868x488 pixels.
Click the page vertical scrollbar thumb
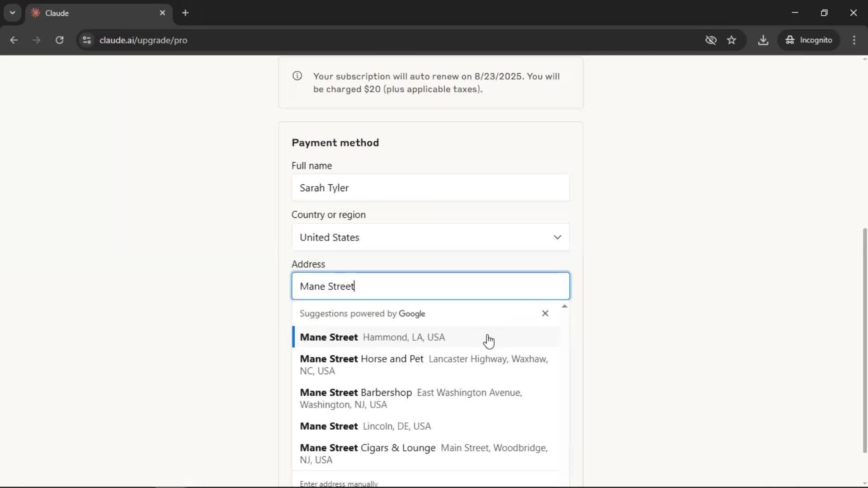(864, 340)
